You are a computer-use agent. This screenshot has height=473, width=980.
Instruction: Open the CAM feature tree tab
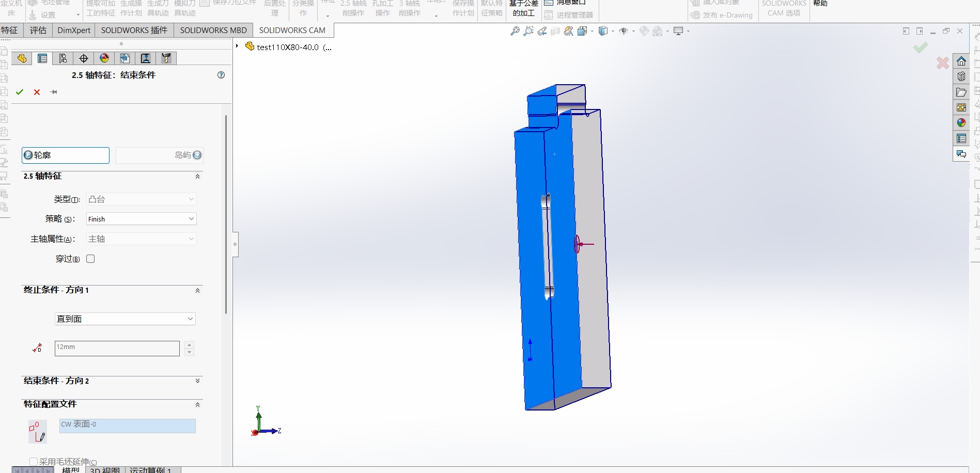125,58
